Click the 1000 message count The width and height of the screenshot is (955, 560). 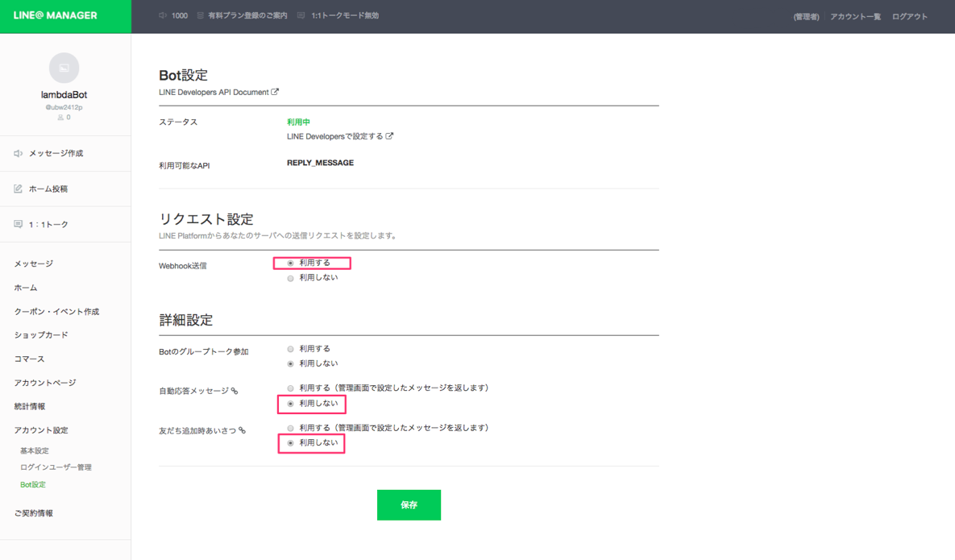click(x=180, y=15)
